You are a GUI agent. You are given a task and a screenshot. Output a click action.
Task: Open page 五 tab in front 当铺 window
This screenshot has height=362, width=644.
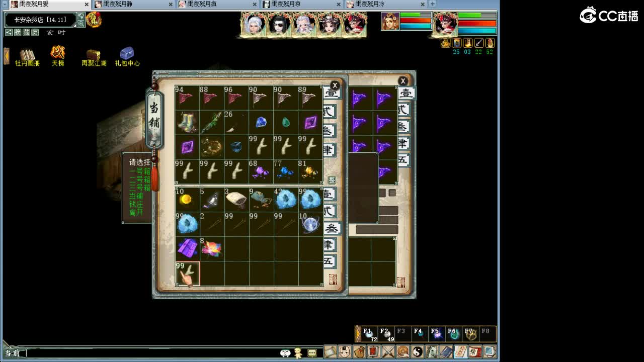pos(330,261)
